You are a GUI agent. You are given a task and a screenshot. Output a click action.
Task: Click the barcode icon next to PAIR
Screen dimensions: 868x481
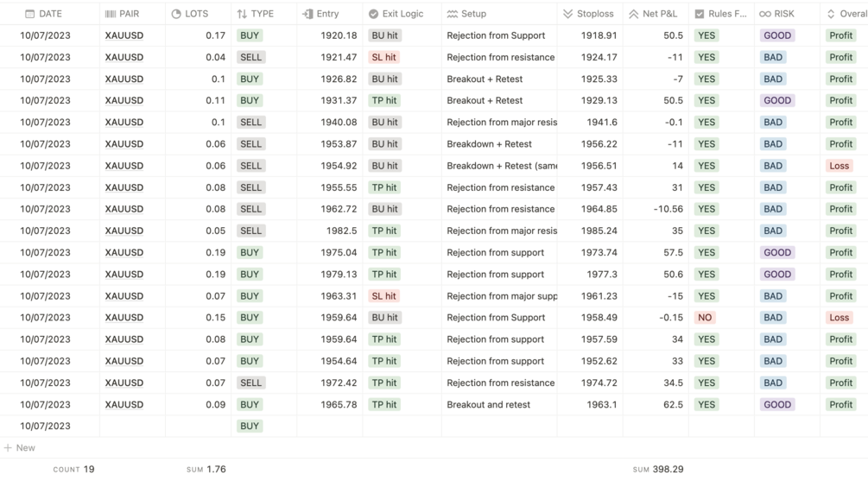pyautogui.click(x=111, y=14)
